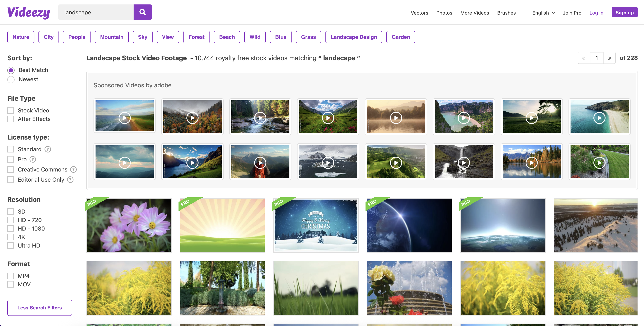Play the foggy autumn forest sponsored video
The width and height of the screenshot is (644, 326).
(x=192, y=116)
